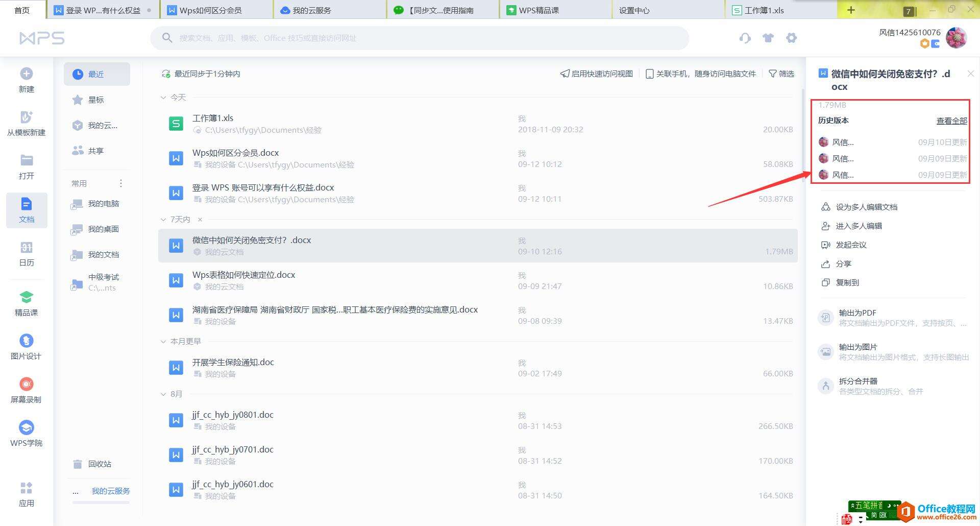Viewport: 980px width, 526px height.
Task: Open history version updated 09月10日
Action: [x=893, y=142]
